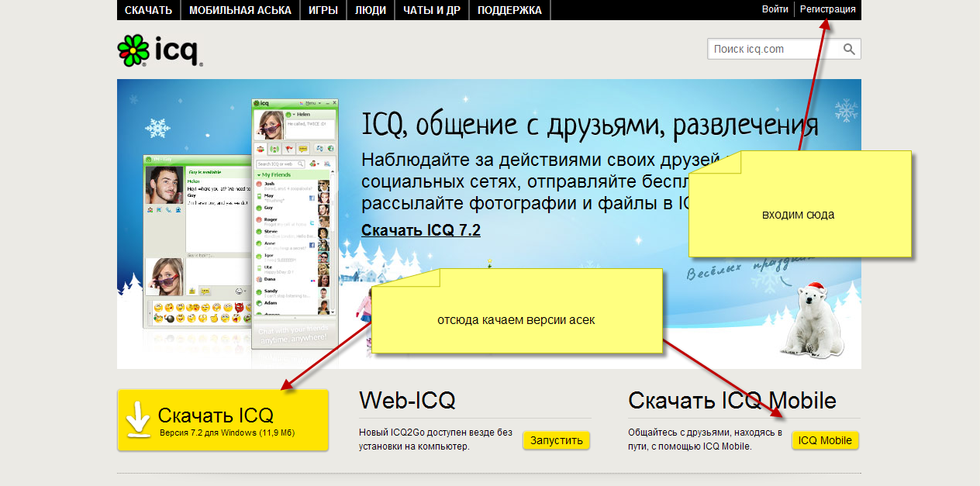Open the ИГРЫ menu item
The width and height of the screenshot is (980, 486).
tap(323, 10)
